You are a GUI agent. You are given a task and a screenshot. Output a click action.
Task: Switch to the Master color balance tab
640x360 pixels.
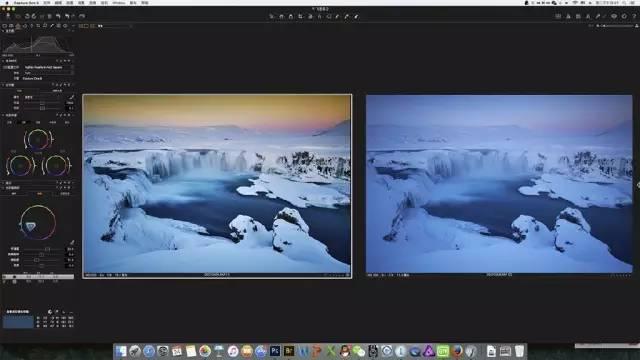pos(9,122)
